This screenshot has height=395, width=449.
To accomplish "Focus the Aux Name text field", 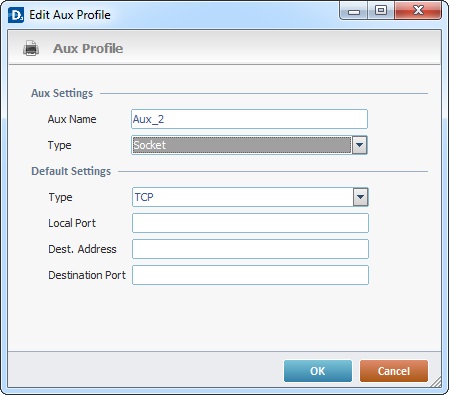I will (x=249, y=119).
